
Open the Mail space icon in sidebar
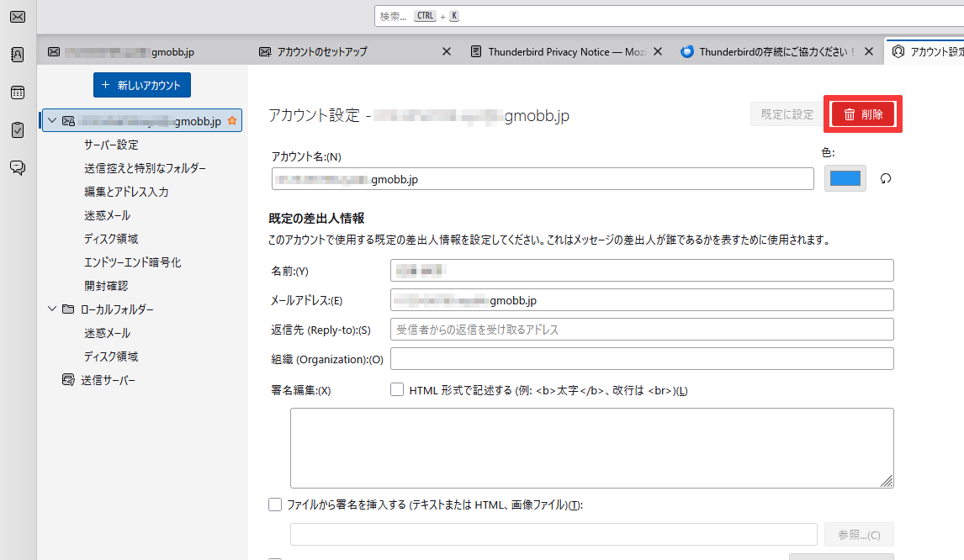click(x=18, y=17)
